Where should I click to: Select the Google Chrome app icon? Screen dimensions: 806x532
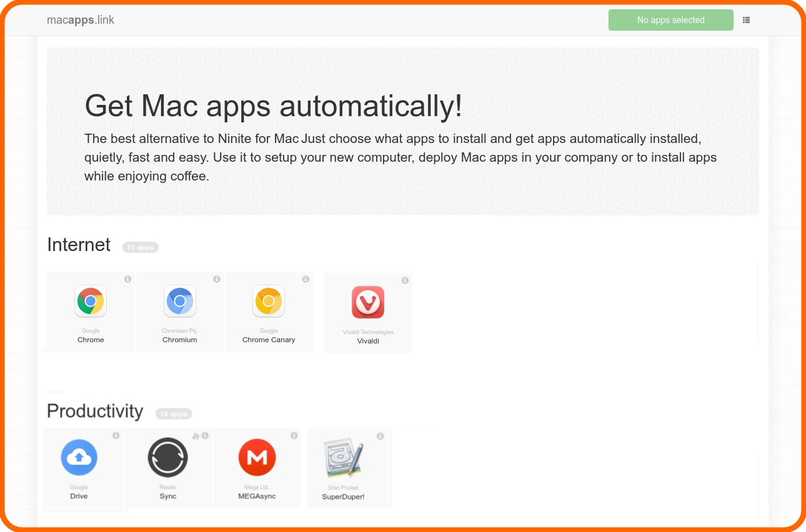[91, 301]
